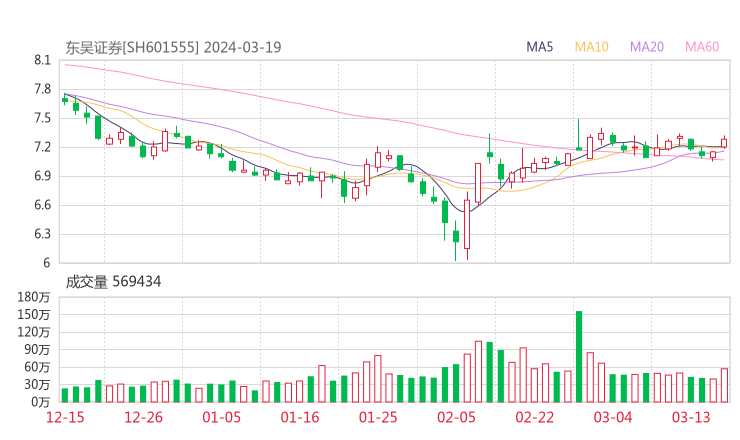Click the 6.3 price axis label
The height and width of the screenshot is (440, 740).
click(42, 234)
